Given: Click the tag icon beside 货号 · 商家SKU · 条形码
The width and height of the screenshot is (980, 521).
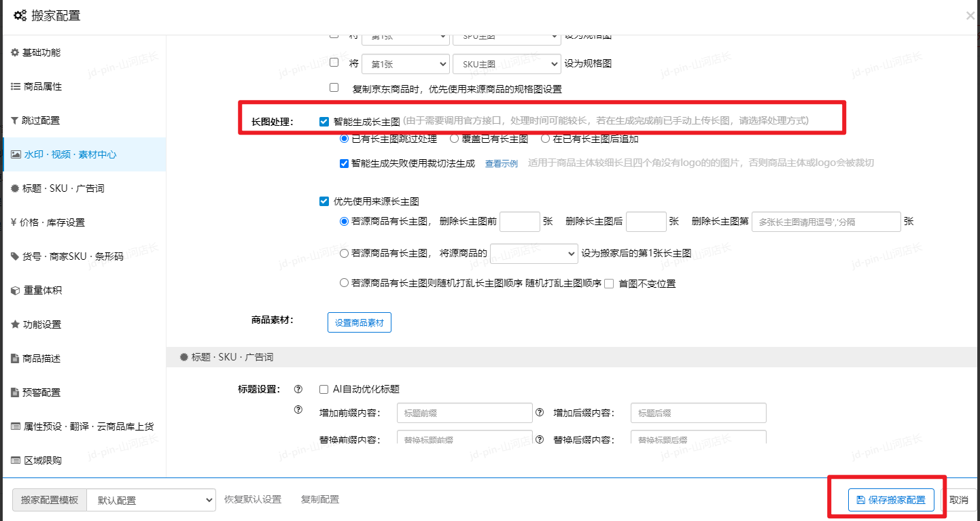Looking at the screenshot, I should point(15,257).
